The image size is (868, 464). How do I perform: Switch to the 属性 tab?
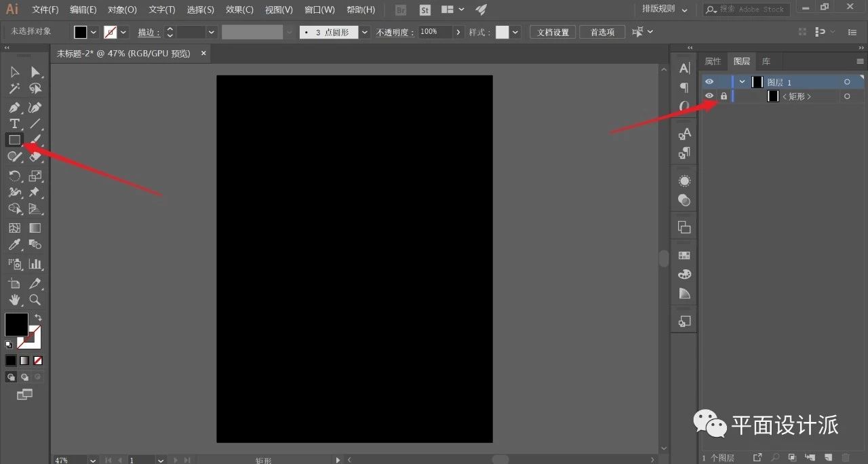pos(713,61)
